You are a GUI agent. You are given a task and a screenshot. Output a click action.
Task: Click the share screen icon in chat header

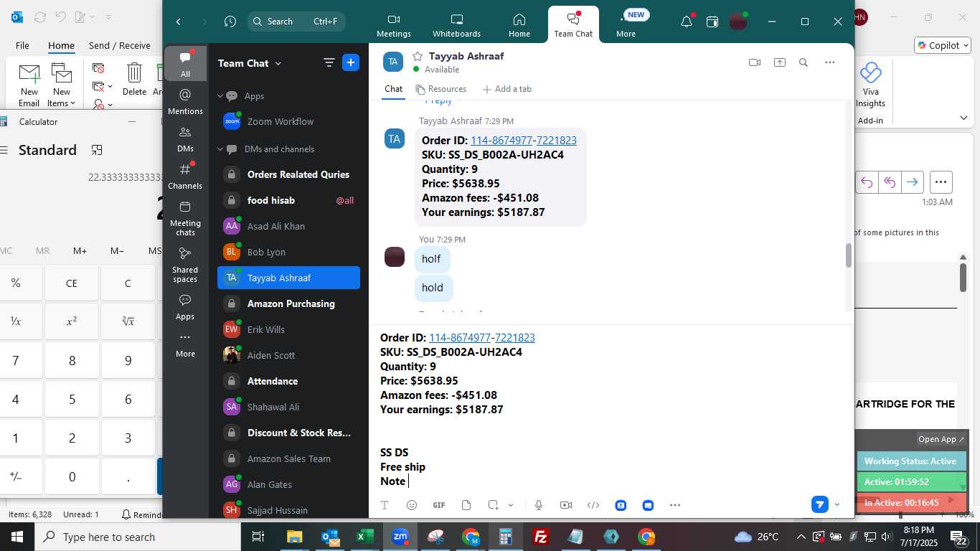780,62
